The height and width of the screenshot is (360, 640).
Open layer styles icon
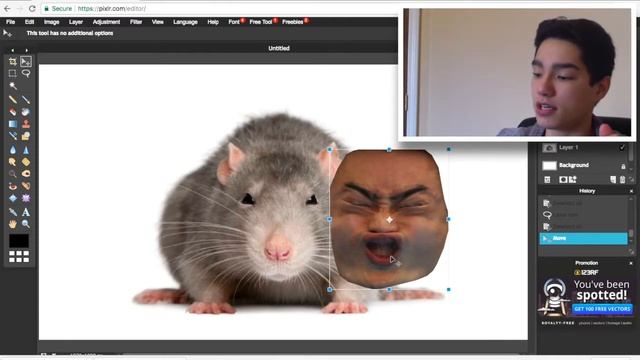click(x=573, y=179)
